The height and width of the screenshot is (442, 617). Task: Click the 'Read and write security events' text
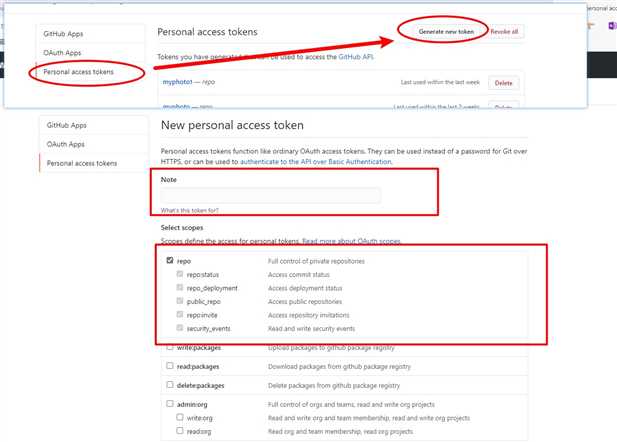tap(311, 329)
